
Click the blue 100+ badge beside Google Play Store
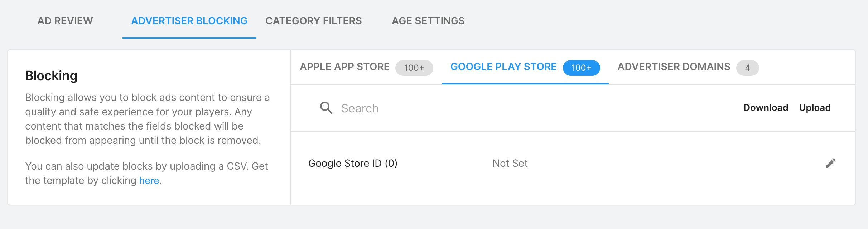(581, 68)
